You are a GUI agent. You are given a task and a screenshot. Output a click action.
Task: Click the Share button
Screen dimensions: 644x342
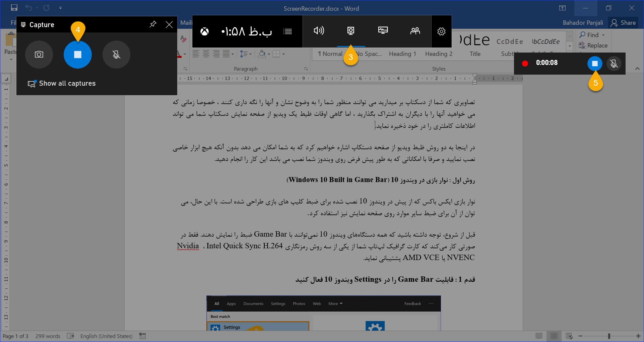click(623, 23)
